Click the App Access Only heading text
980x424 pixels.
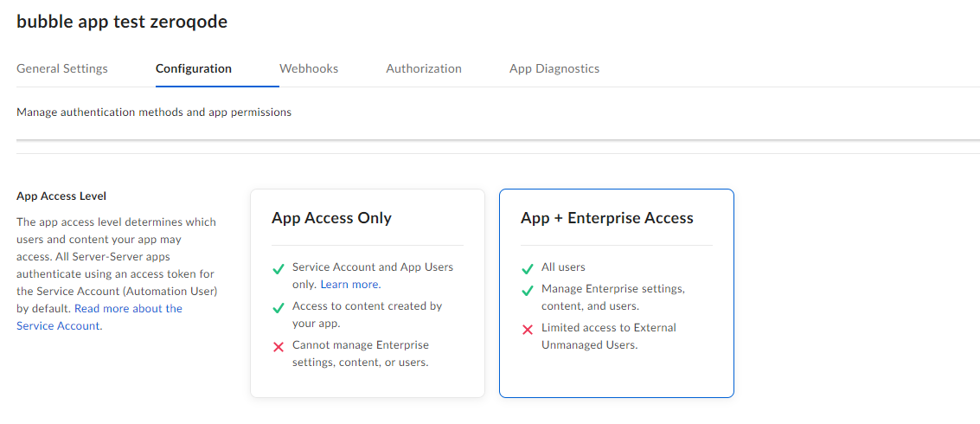tap(332, 218)
